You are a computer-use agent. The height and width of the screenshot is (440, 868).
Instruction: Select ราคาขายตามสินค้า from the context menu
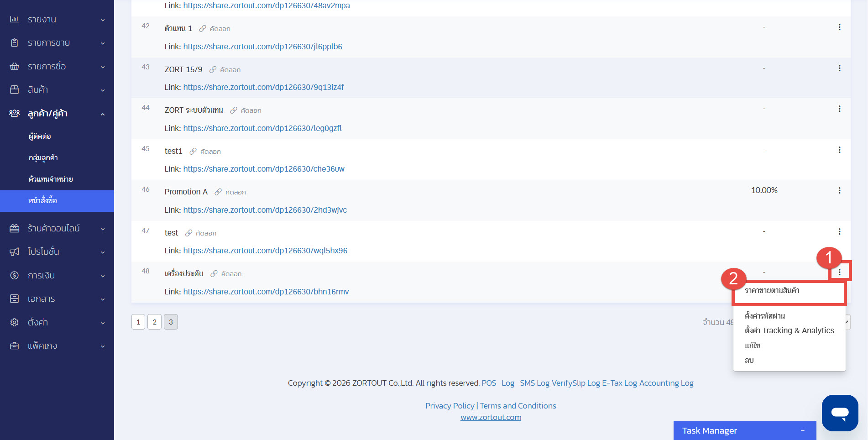click(x=772, y=291)
